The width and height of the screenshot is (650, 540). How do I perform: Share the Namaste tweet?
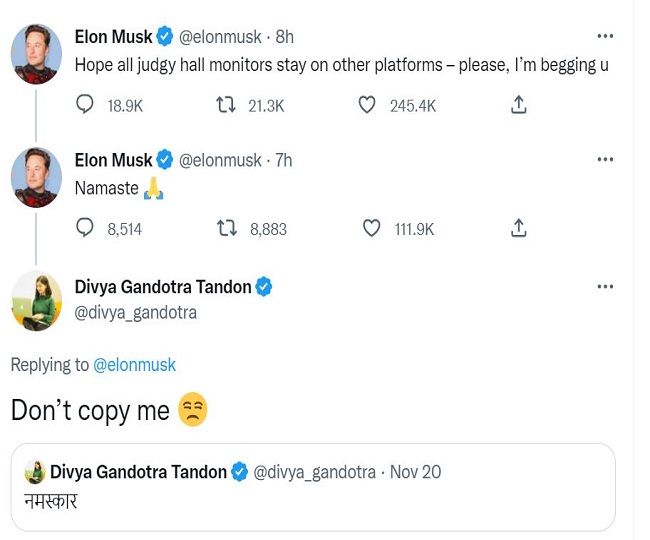(x=518, y=229)
